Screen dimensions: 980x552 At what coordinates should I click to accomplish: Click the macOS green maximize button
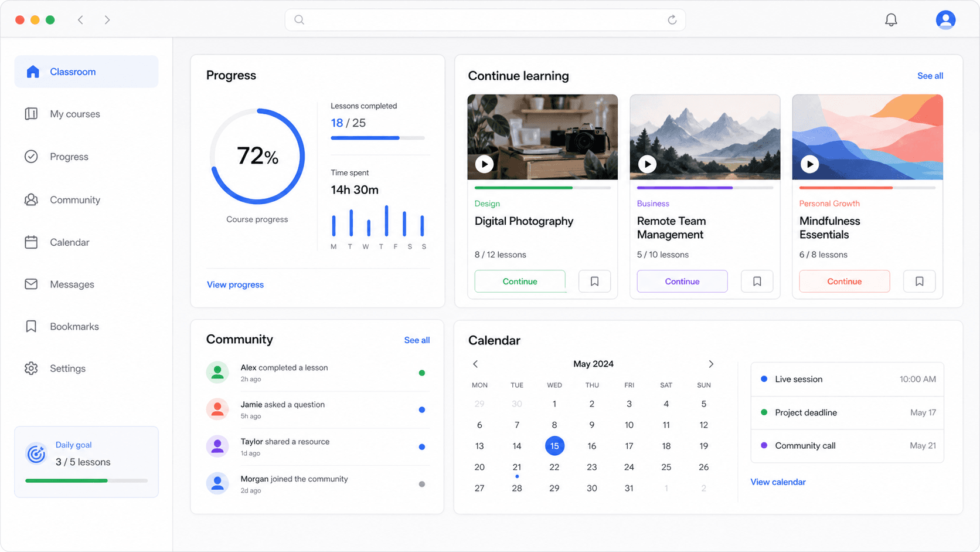pyautogui.click(x=50, y=20)
